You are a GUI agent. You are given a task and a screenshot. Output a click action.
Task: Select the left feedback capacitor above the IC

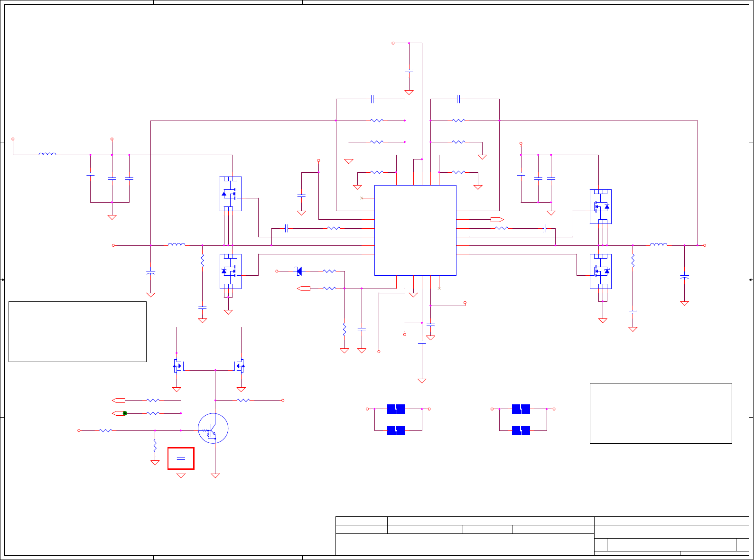(x=372, y=99)
